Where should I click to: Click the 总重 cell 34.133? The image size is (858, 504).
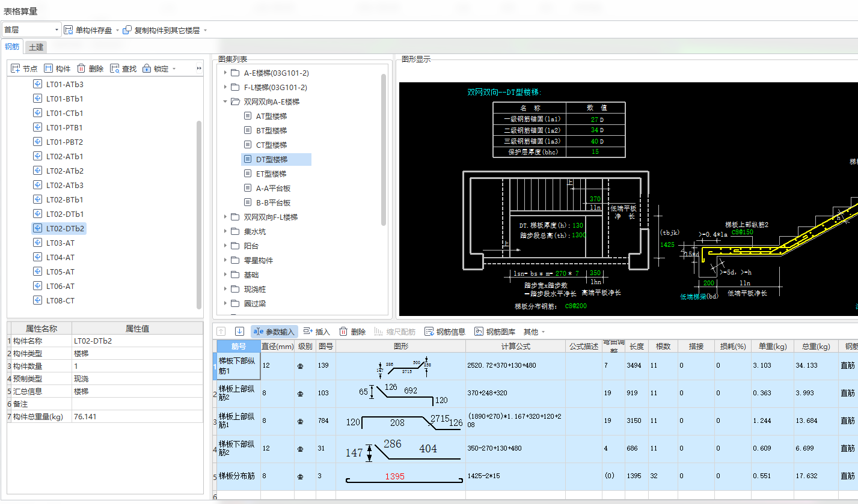(815, 365)
